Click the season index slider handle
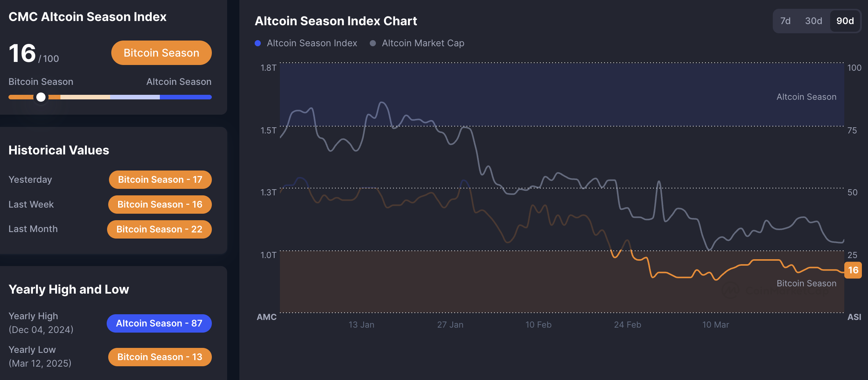 (41, 97)
